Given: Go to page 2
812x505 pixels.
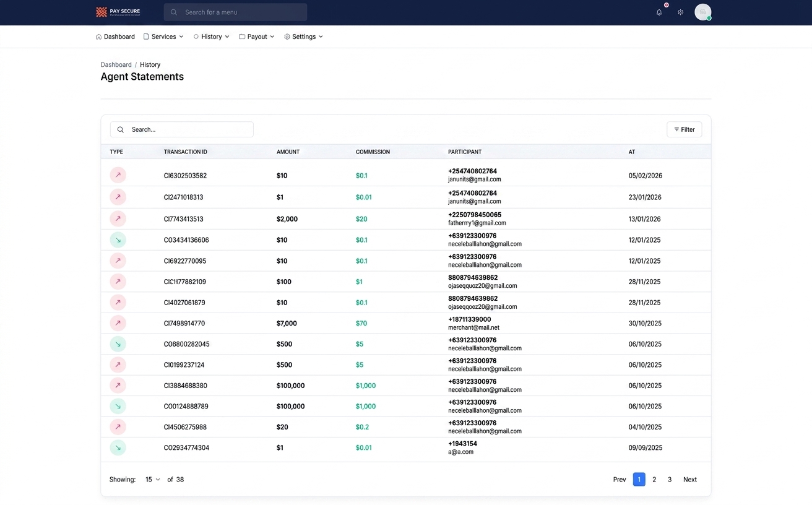Looking at the screenshot, I should pyautogui.click(x=654, y=480).
